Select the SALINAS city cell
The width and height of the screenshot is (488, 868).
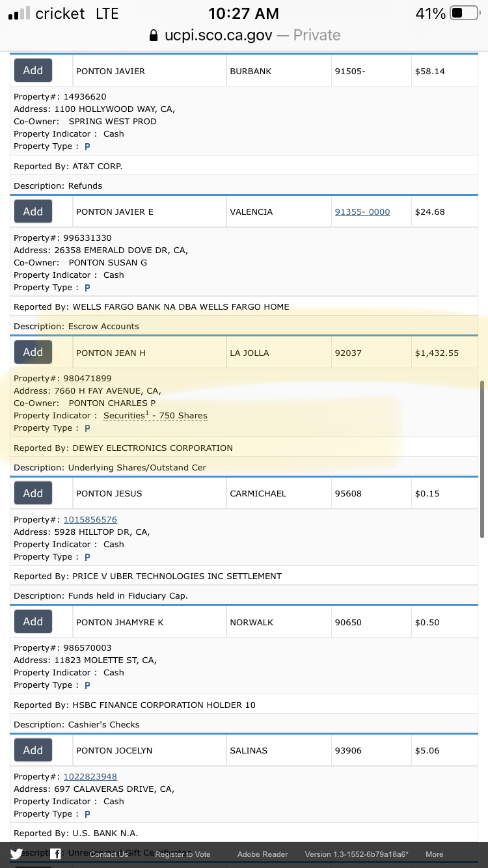(x=278, y=750)
